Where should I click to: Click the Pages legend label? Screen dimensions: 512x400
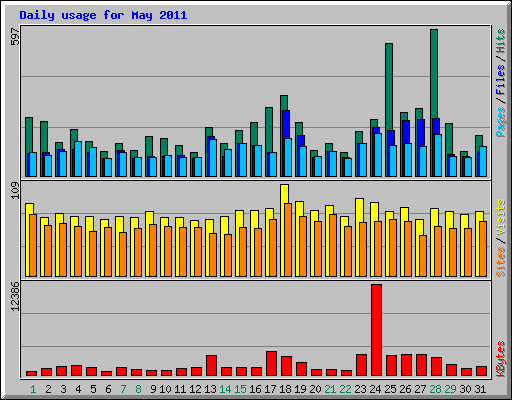click(500, 122)
